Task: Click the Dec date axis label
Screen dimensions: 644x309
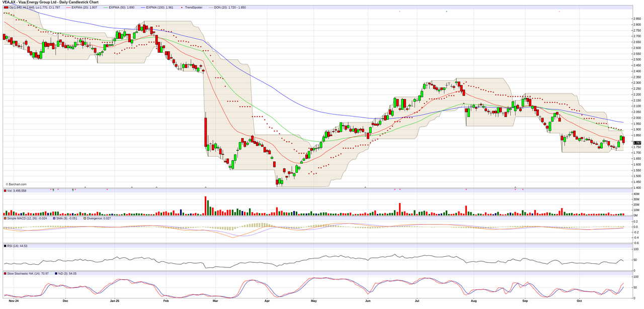Action: click(x=65, y=301)
